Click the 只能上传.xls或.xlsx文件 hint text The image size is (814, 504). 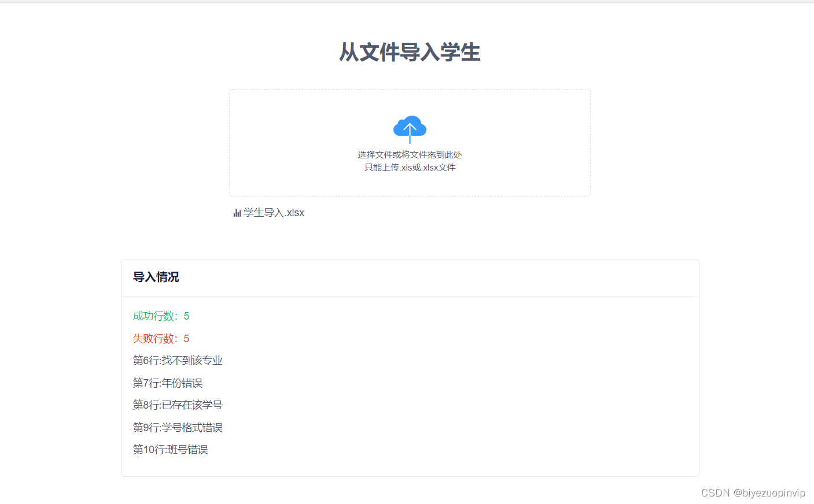pyautogui.click(x=410, y=168)
